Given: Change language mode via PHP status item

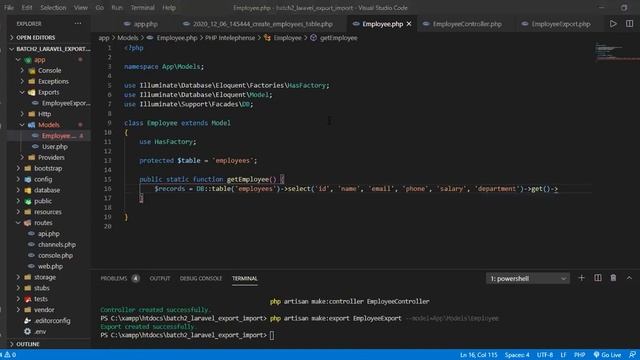Looking at the screenshot, I should 579,355.
